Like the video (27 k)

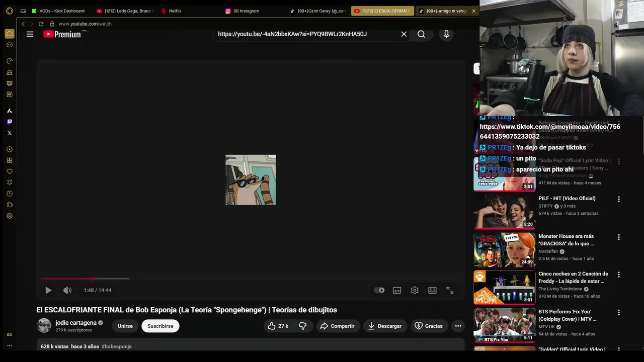point(278,326)
